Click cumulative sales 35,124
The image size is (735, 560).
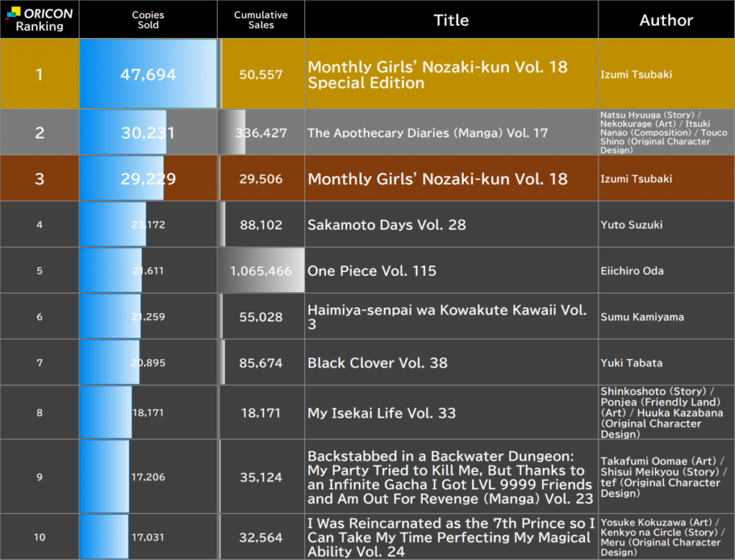(261, 477)
